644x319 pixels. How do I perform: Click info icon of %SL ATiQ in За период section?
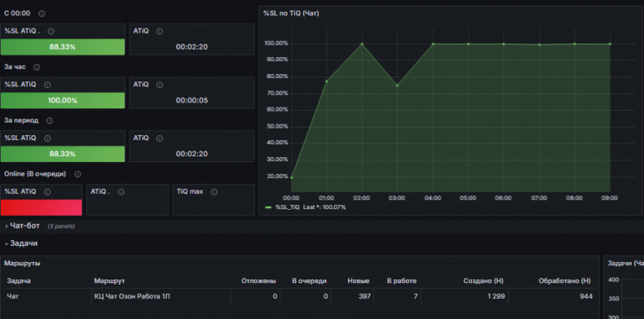47,139
